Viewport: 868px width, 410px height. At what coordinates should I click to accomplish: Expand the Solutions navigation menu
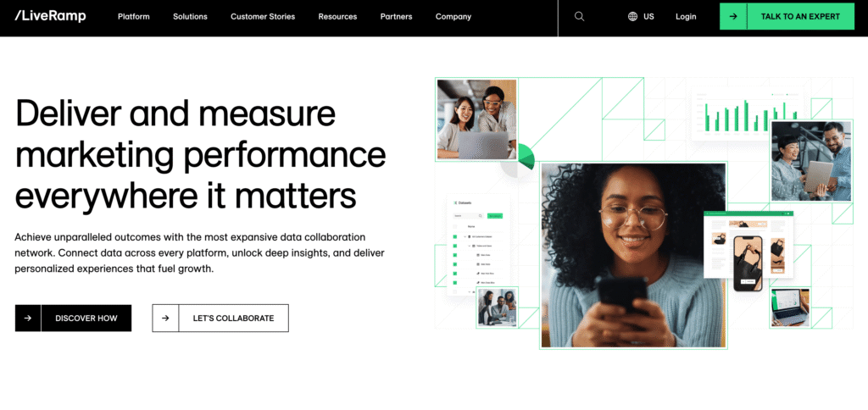(x=190, y=17)
